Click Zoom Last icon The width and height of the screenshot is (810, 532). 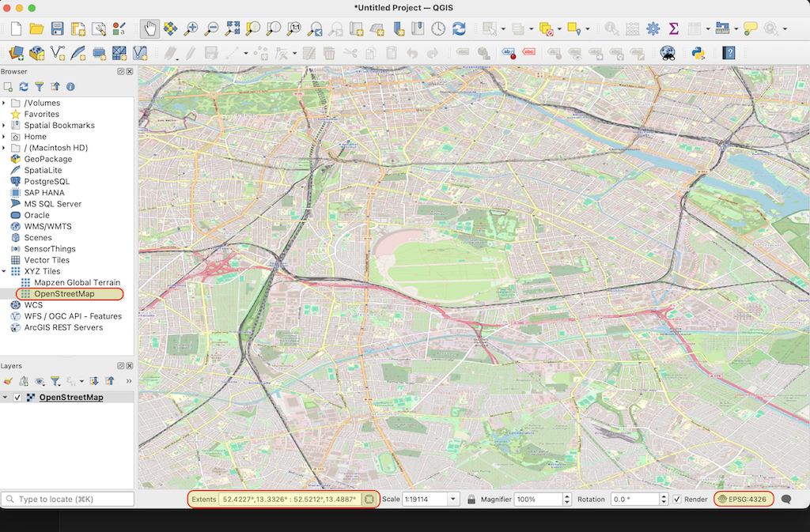coord(315,28)
